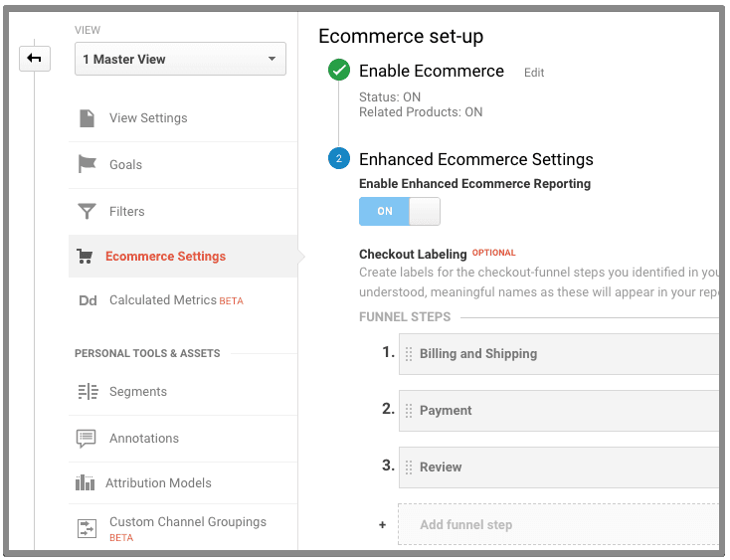730x560 pixels.
Task: Select the Payment funnel step field
Action: pos(559,411)
